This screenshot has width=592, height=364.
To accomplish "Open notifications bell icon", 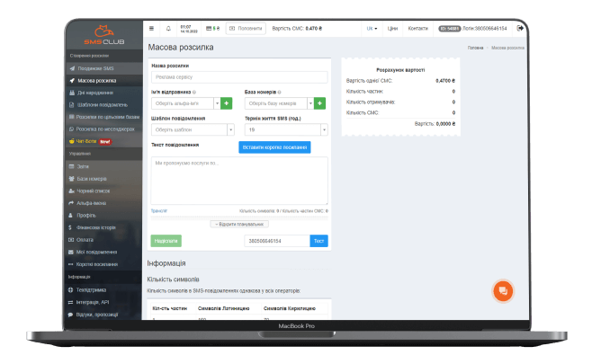I will (168, 29).
